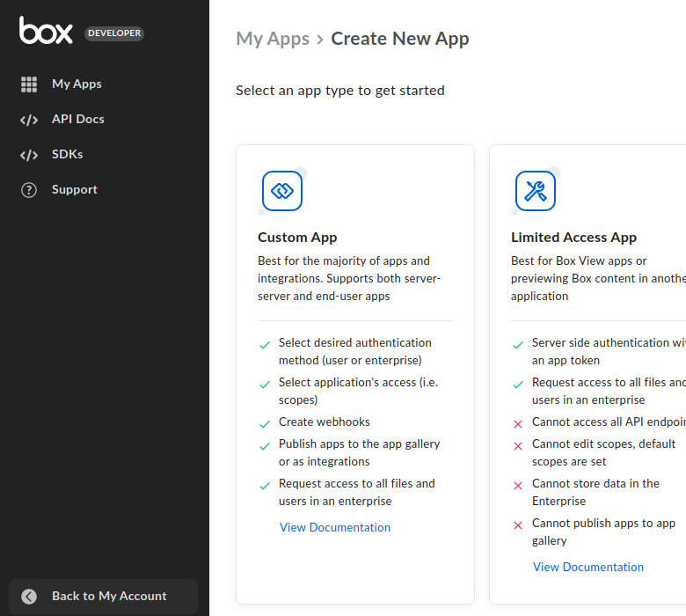Click the Box logo in sidebar
The height and width of the screenshot is (616, 686).
pyautogui.click(x=47, y=31)
